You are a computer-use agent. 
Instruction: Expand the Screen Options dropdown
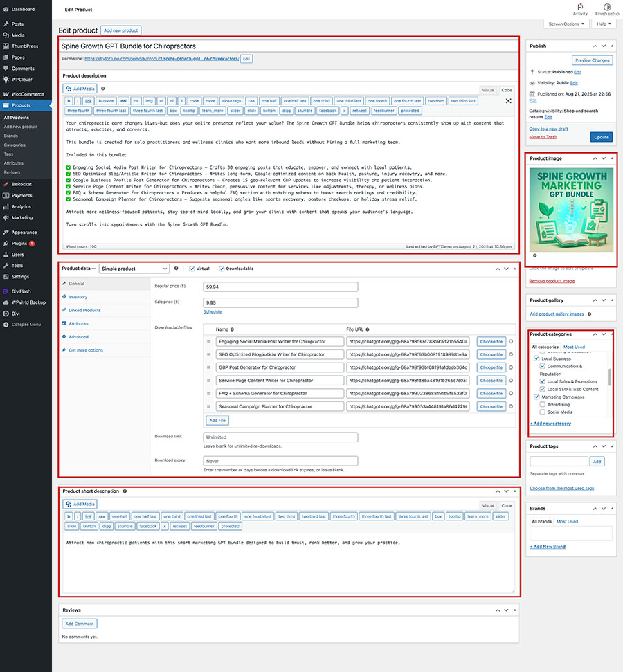(x=566, y=24)
